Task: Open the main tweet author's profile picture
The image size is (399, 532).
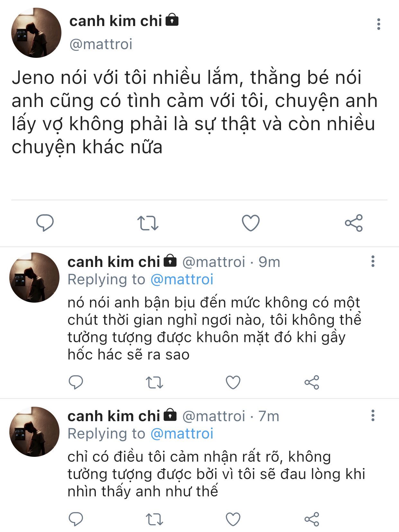Action: click(36, 33)
